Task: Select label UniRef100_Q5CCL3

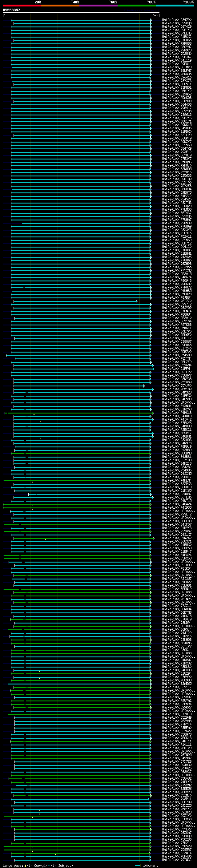Action: click(x=177, y=737)
